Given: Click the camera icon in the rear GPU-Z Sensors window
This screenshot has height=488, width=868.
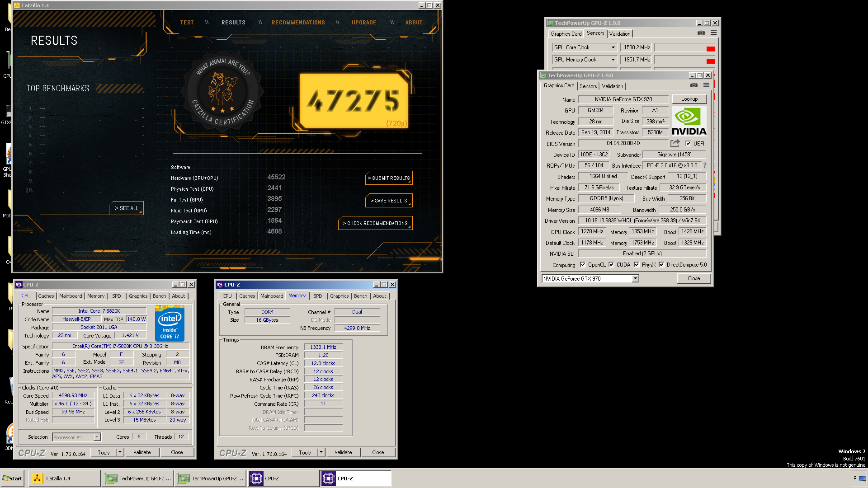Looking at the screenshot, I should click(701, 33).
